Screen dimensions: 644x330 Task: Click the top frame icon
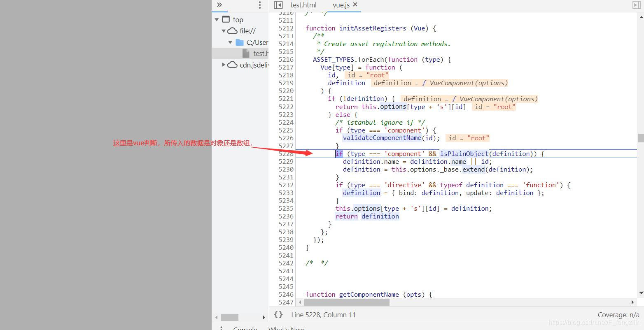pyautogui.click(x=226, y=19)
